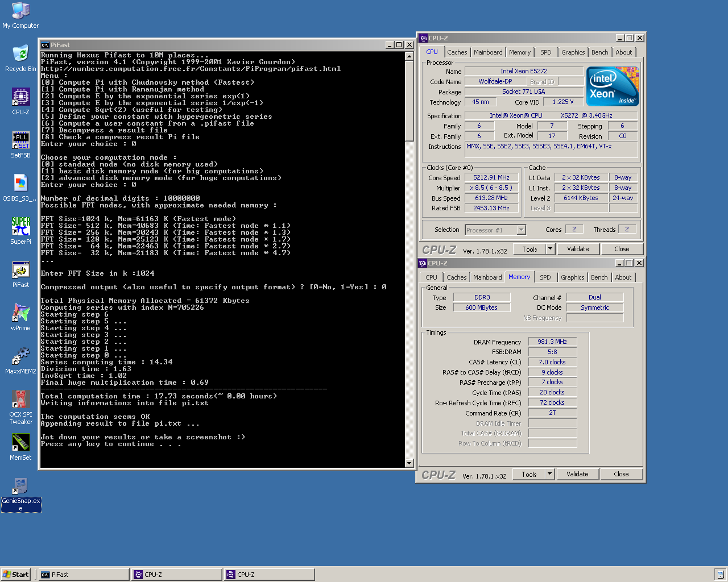Click the DRAM Frequency 981.3 MHz value
728x582 pixels.
click(552, 342)
